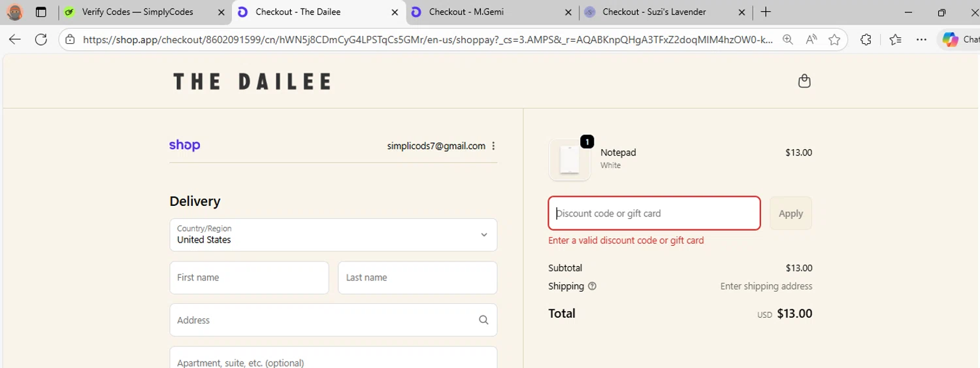The height and width of the screenshot is (368, 980).
Task: Open browser settings and more menu
Action: 922,39
